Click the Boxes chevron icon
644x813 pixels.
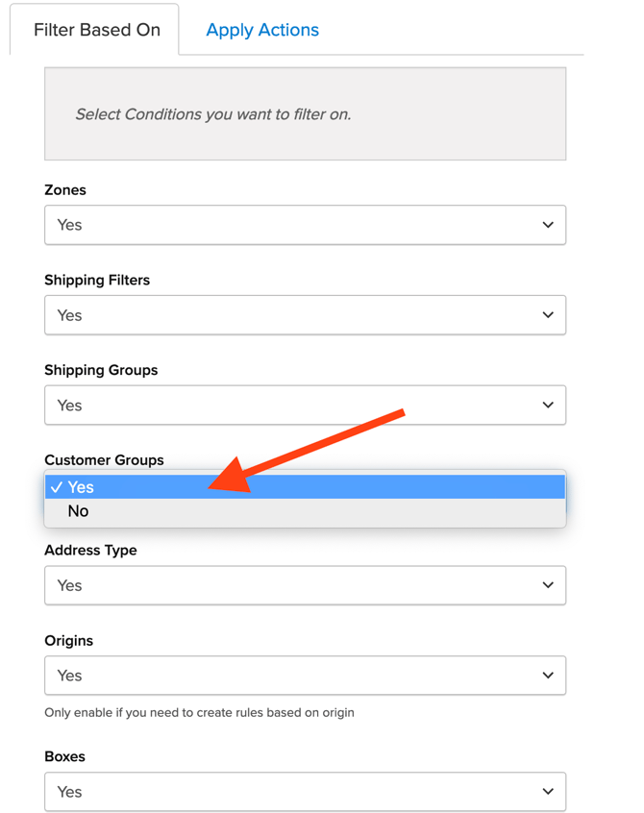coord(548,792)
